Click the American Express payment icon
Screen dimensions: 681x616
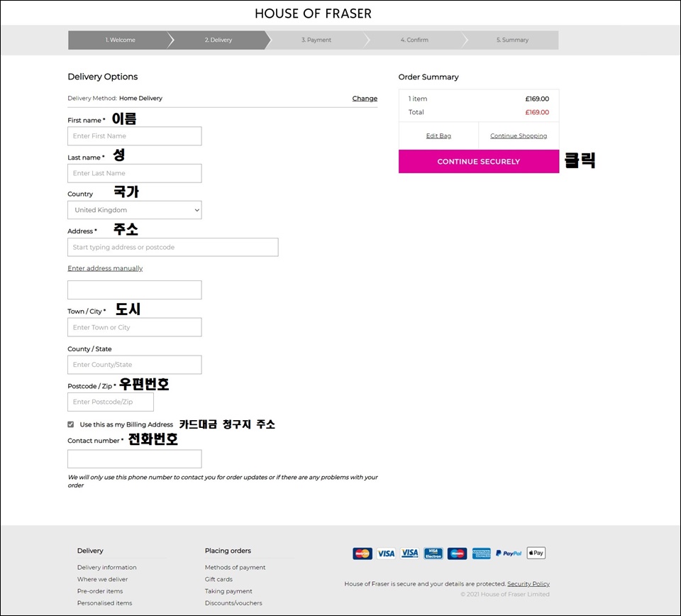click(x=481, y=553)
